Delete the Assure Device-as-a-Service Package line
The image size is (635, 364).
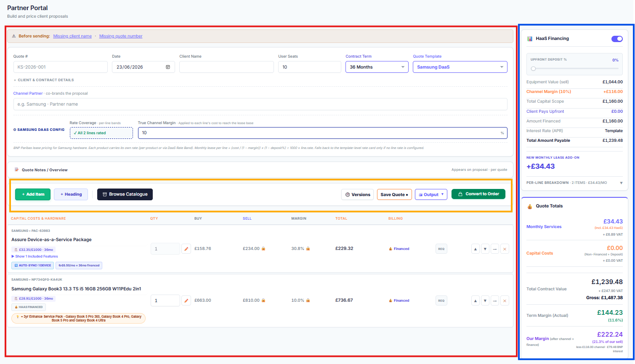[505, 249]
